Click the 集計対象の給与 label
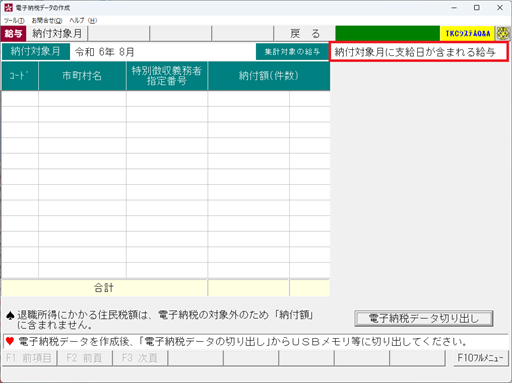 click(x=292, y=52)
